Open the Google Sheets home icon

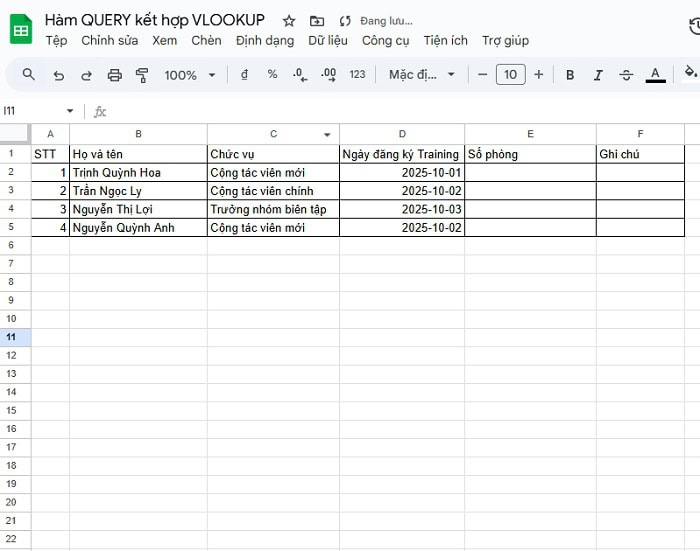coord(21,30)
